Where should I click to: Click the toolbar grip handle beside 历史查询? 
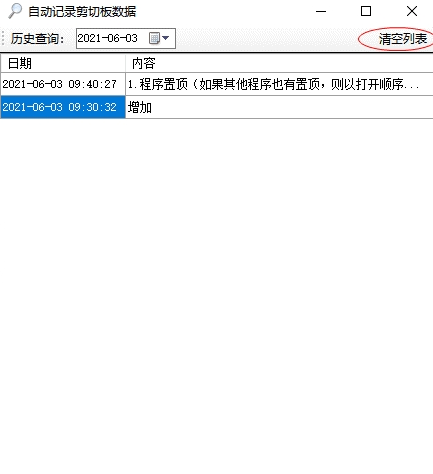[3, 38]
